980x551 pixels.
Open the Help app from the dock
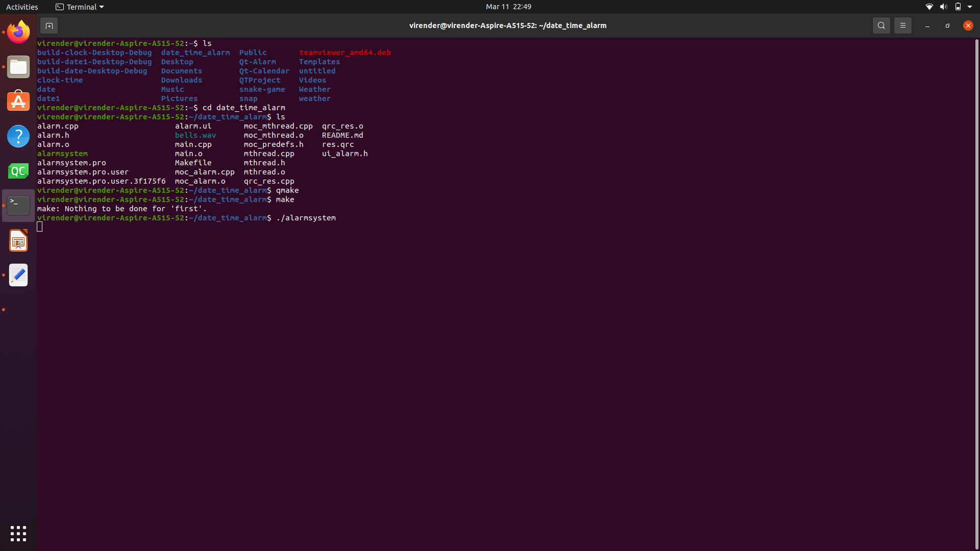pyautogui.click(x=18, y=136)
